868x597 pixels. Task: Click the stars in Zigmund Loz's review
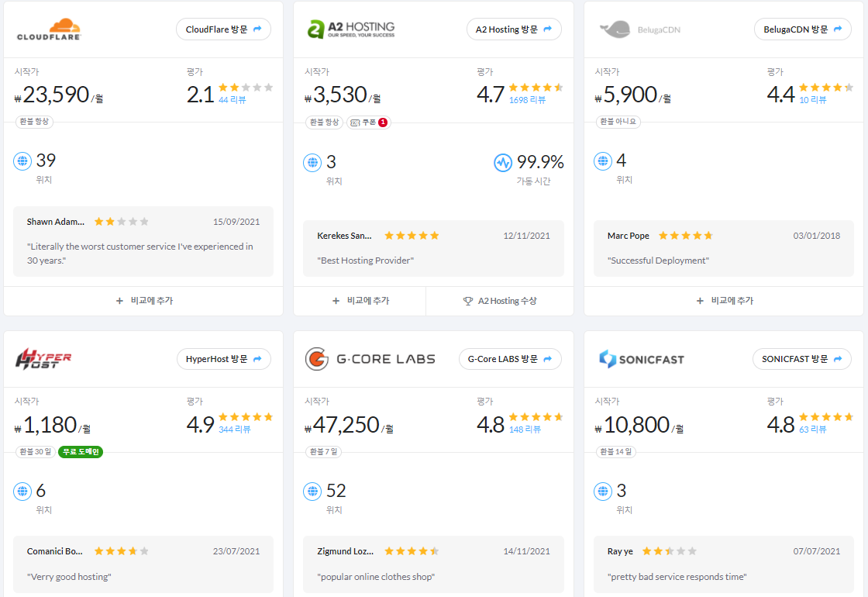click(x=412, y=551)
